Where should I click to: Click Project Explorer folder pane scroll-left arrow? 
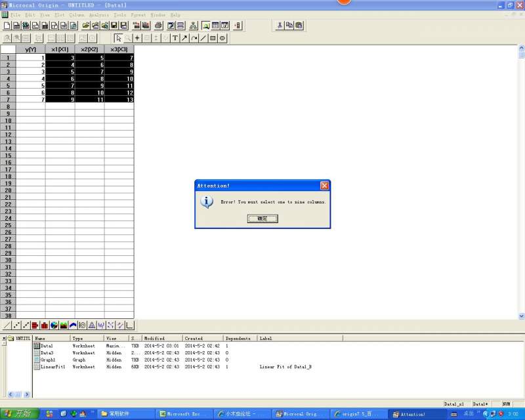coord(10,394)
